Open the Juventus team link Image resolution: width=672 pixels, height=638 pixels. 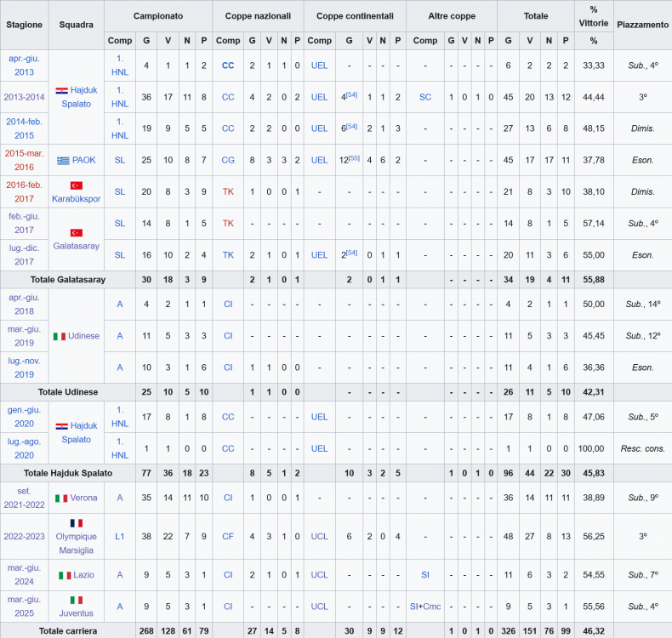[x=77, y=613]
